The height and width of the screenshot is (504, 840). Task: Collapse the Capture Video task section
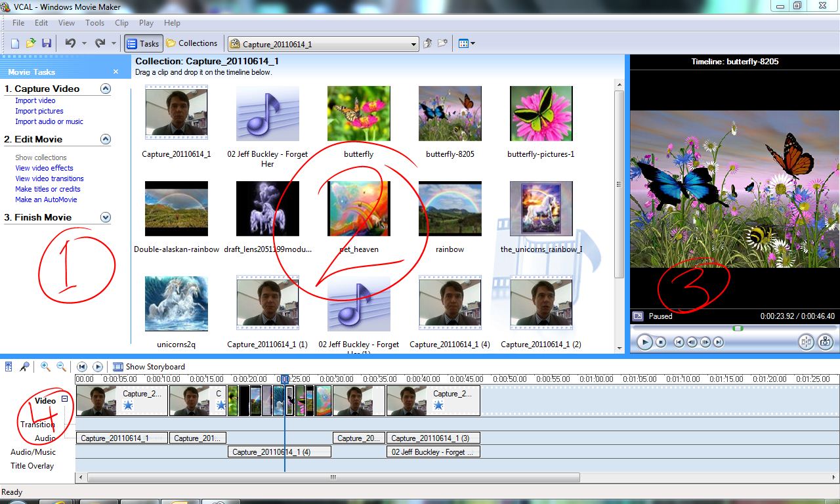point(106,89)
